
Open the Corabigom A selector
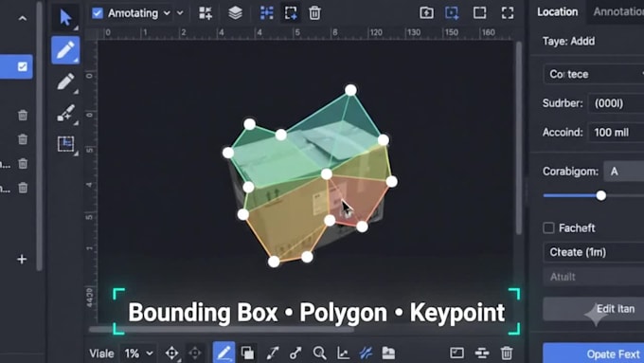tap(623, 172)
